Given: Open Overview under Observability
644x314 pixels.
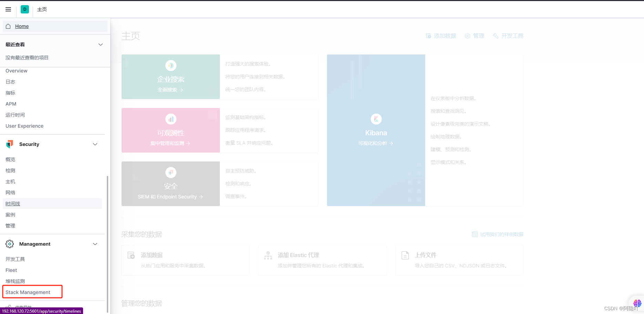Looking at the screenshot, I should coord(17,71).
